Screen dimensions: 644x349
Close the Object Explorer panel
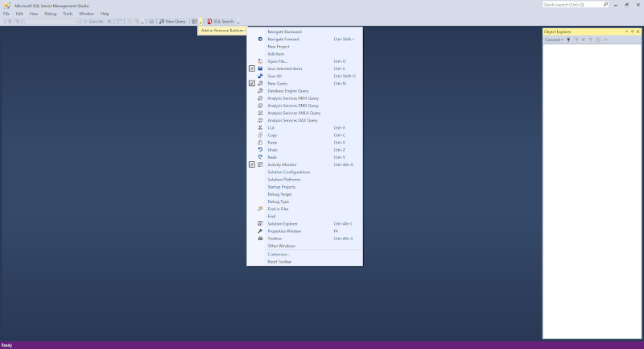(638, 31)
